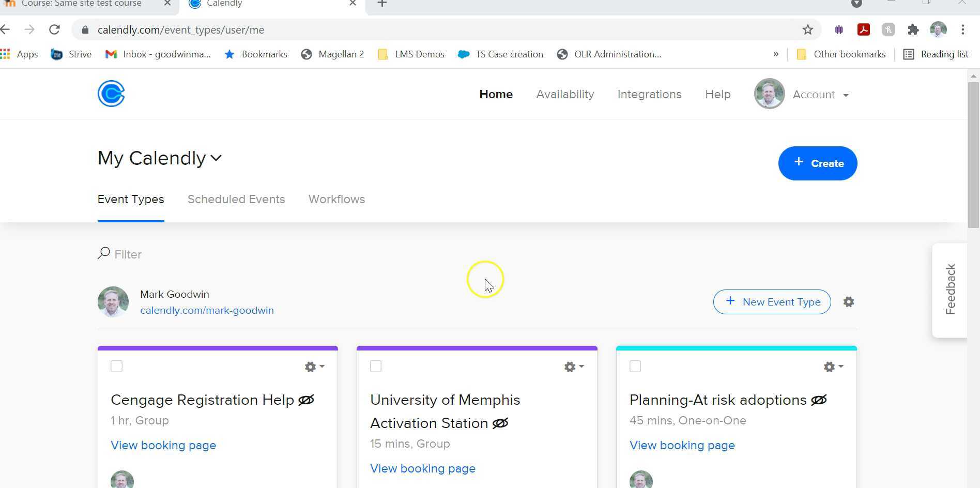Close the Calendly browser tab

point(353,3)
